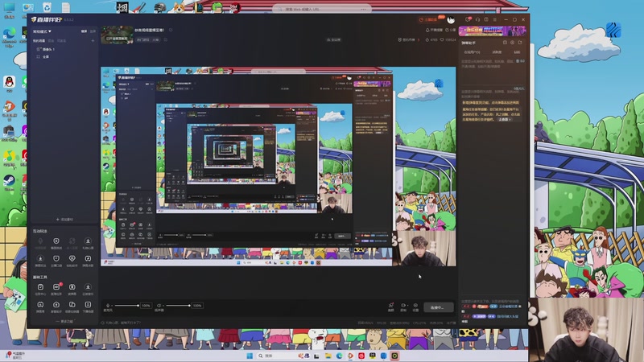Open the last tool in 基础工具 grid

(x=88, y=306)
